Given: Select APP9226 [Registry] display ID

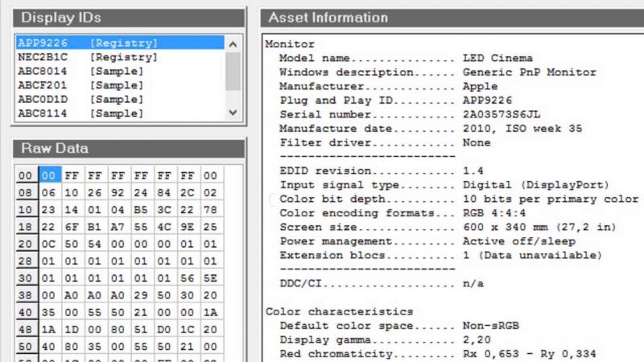Looking at the screenshot, I should (x=120, y=43).
